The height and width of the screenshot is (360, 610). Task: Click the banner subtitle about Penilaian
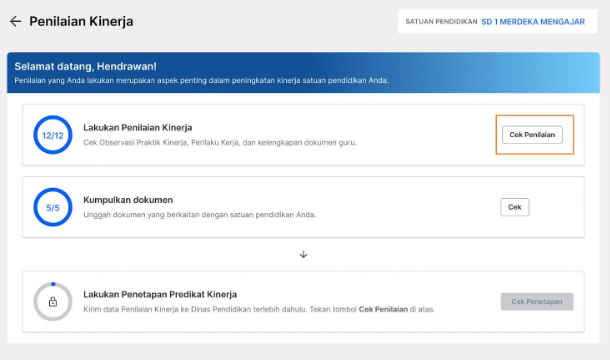[202, 81]
